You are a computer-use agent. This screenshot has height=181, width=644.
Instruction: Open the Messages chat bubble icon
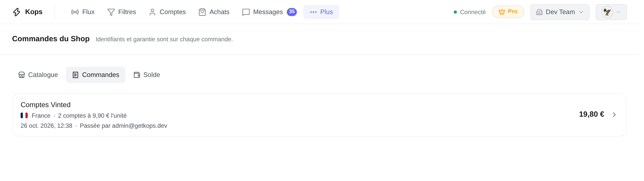(246, 12)
